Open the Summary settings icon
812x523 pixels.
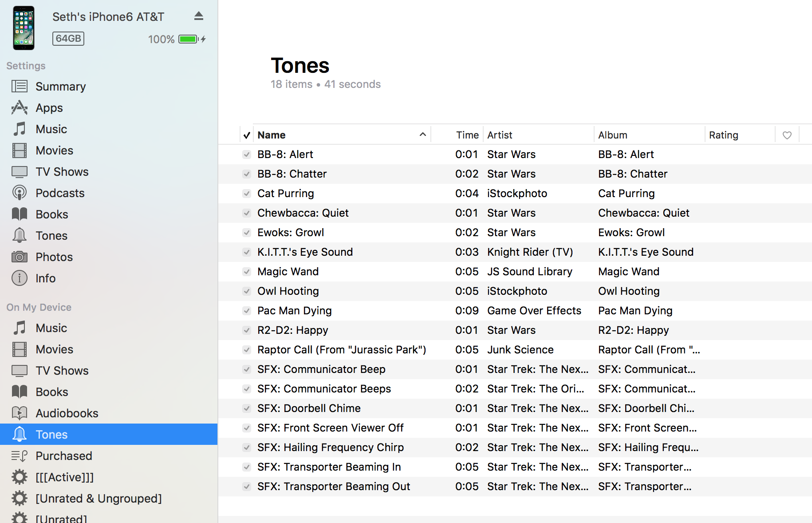click(20, 86)
